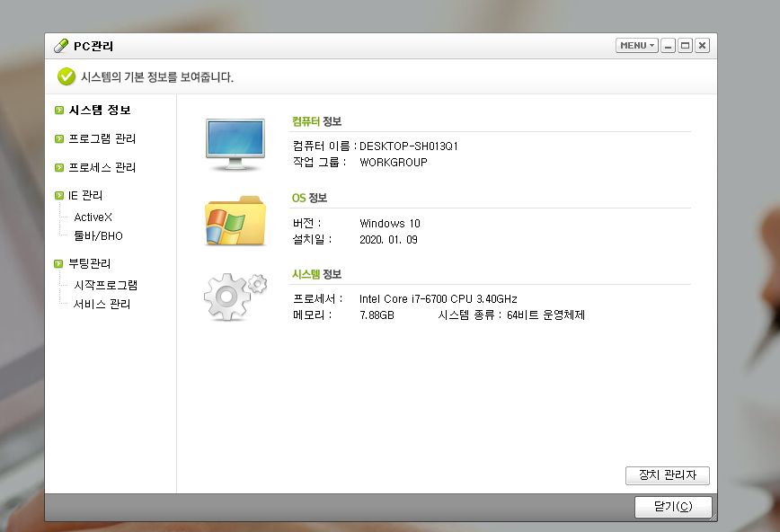Viewport: 780px width, 532px height.
Task: Click the Windows folder OS icon
Action: 235,220
